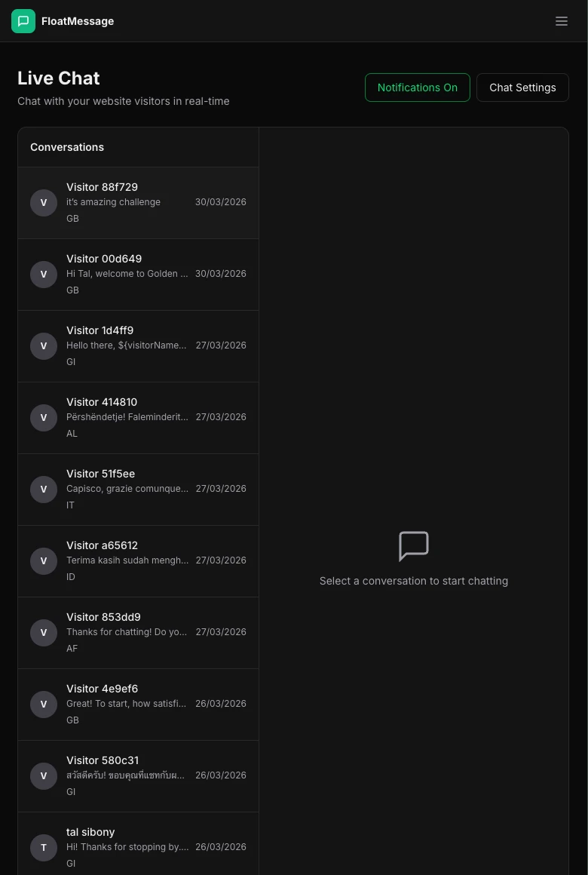Image resolution: width=588 pixels, height=875 pixels.
Task: Click the avatar for tal sibony
Action: [x=44, y=848]
